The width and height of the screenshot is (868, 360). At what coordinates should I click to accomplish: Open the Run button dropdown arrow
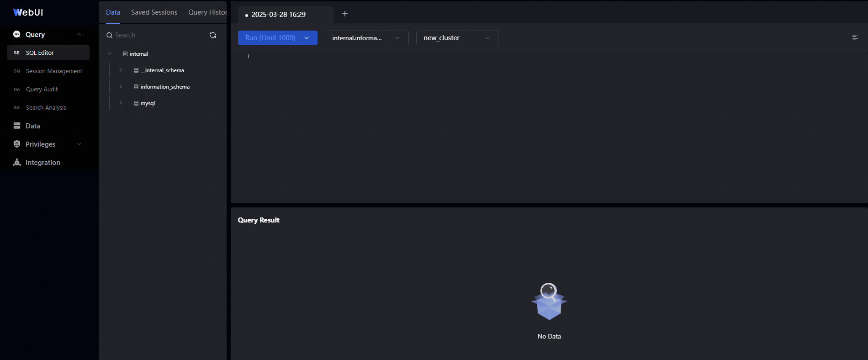point(307,38)
